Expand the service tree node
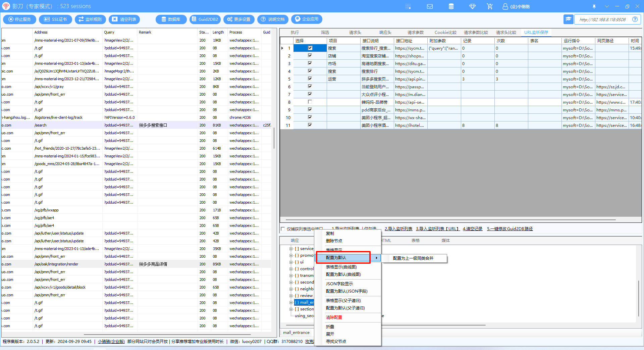This screenshot has width=644, height=350. [291, 249]
